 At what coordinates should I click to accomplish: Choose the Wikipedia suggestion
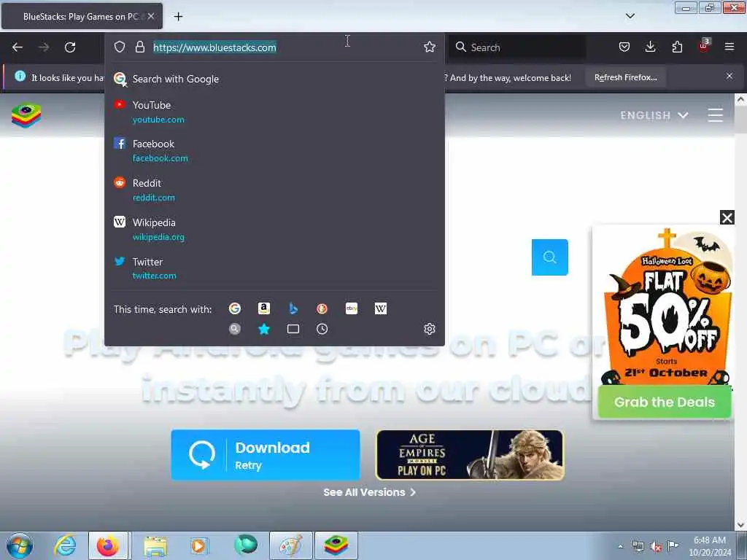click(274, 230)
